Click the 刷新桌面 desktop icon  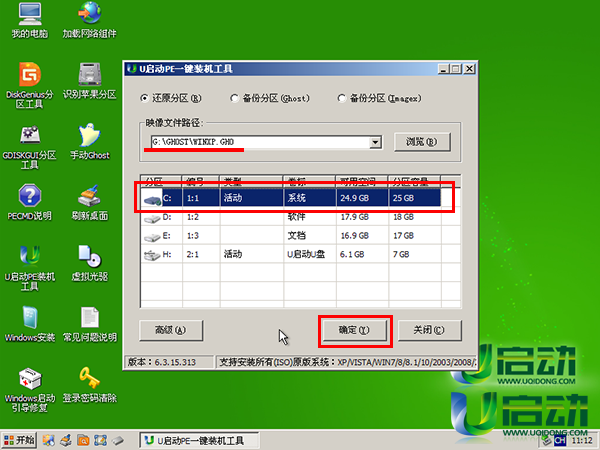coord(90,202)
